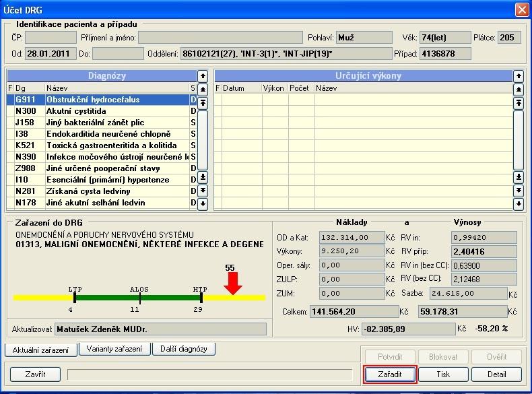This screenshot has height=394, width=532.
Task: Page down in Určující výkony with double-down arrow
Action: 518,191
